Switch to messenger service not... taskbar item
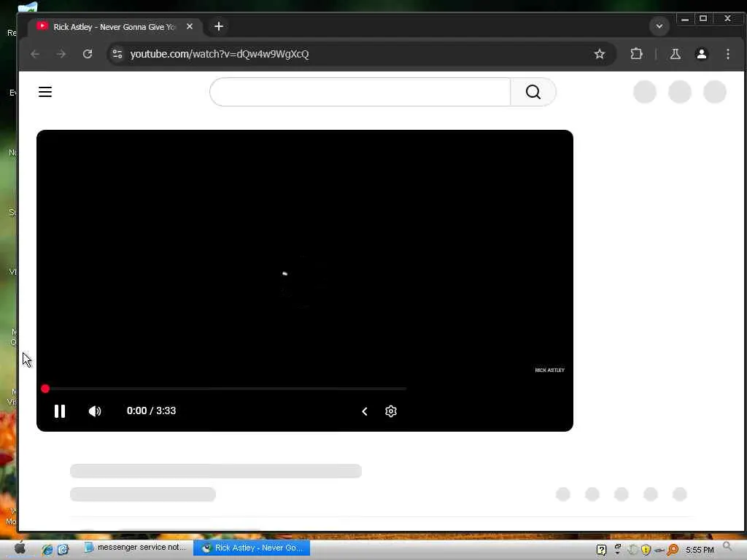The width and height of the screenshot is (747, 560). (135, 548)
